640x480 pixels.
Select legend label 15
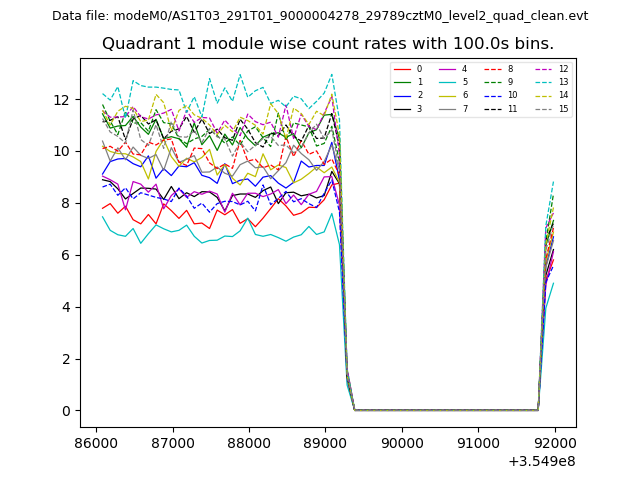[x=563, y=108]
